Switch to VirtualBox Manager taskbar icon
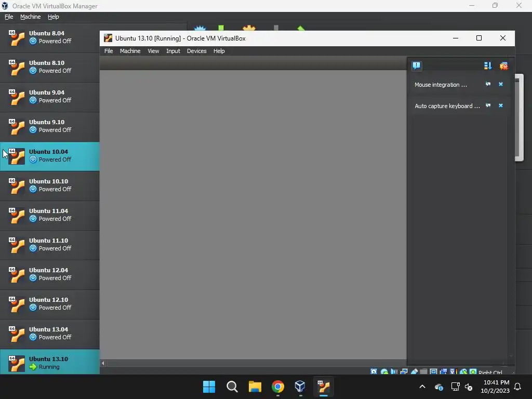Image resolution: width=532 pixels, height=399 pixels. (300, 387)
